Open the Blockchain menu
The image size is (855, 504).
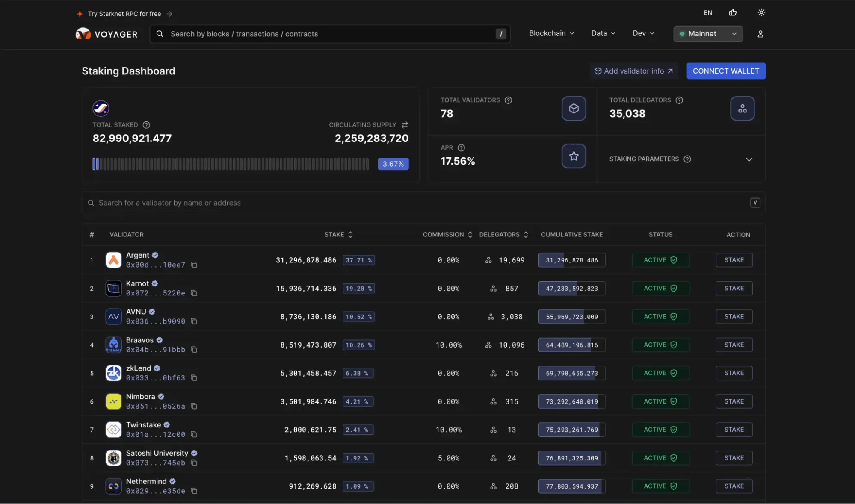pos(551,33)
